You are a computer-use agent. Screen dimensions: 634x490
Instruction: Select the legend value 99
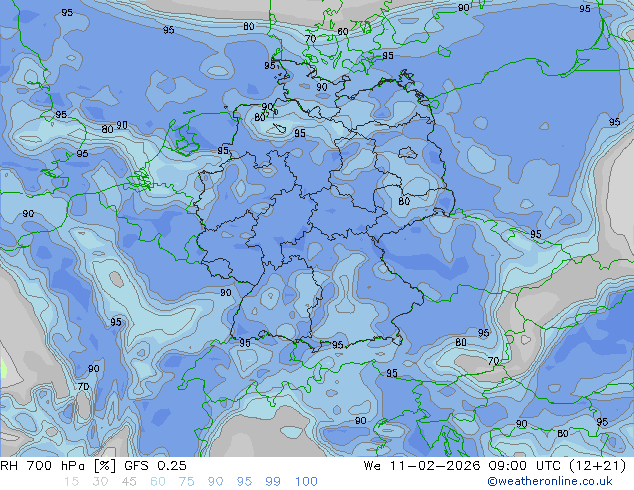click(273, 482)
